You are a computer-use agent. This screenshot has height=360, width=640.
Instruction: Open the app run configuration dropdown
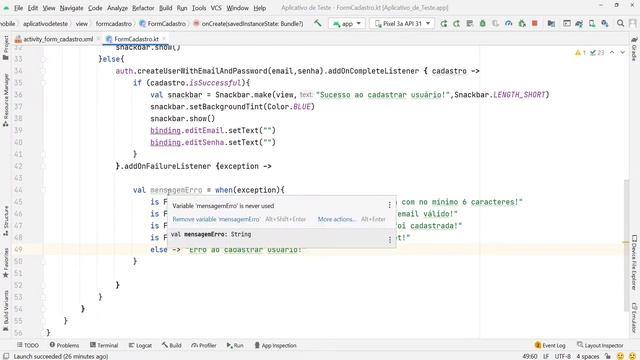347,24
